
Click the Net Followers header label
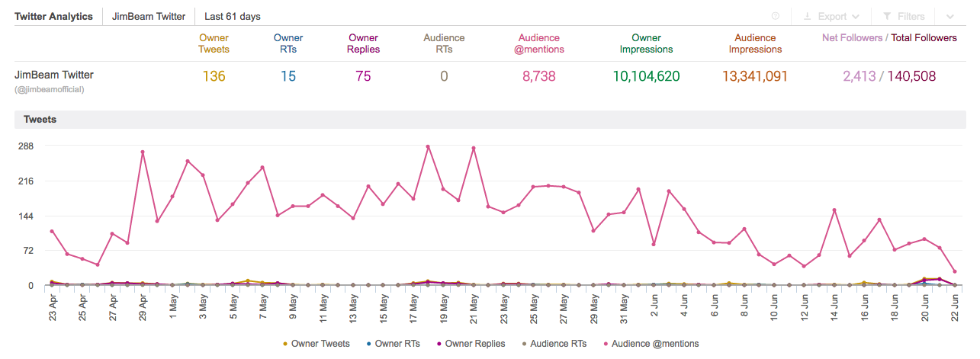tap(851, 37)
